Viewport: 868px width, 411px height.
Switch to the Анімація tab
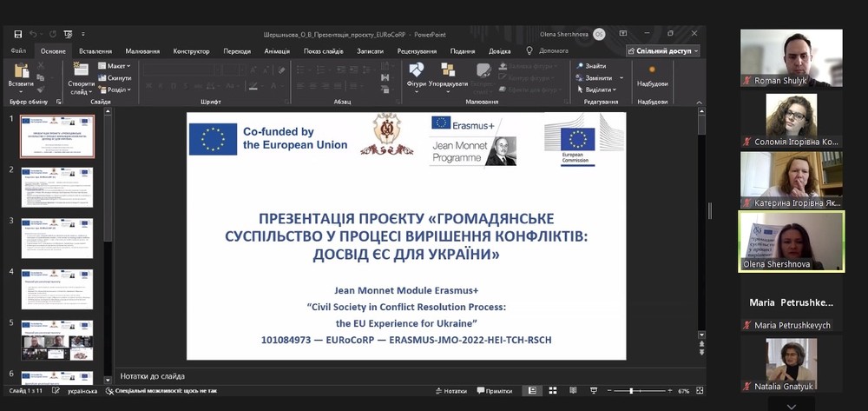[277, 51]
